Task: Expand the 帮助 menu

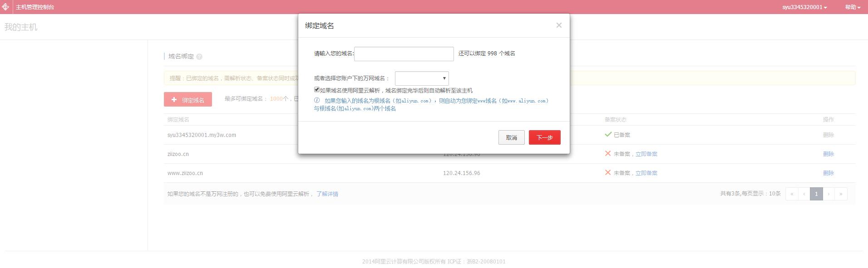Action: [x=852, y=7]
